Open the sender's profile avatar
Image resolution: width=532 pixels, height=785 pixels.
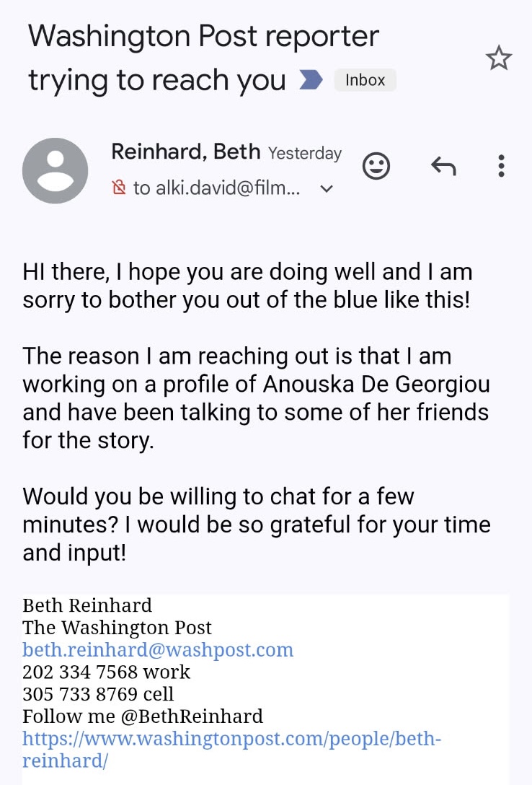pos(56,170)
